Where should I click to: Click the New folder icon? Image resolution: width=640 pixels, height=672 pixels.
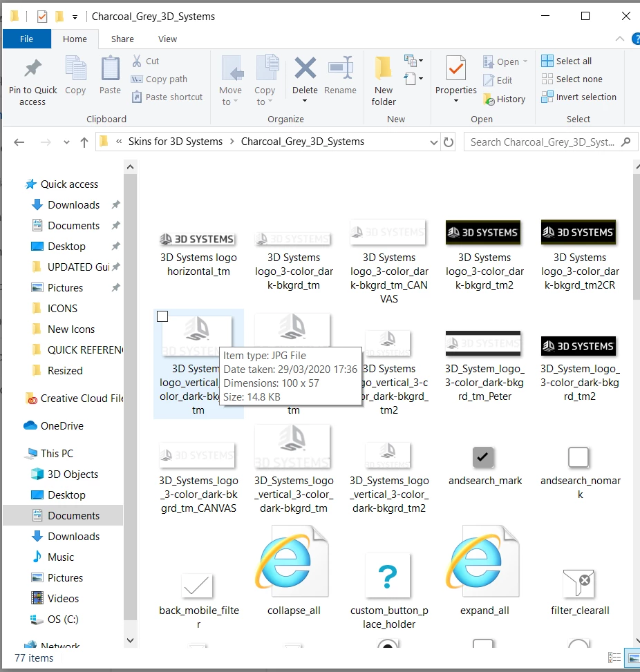point(383,68)
